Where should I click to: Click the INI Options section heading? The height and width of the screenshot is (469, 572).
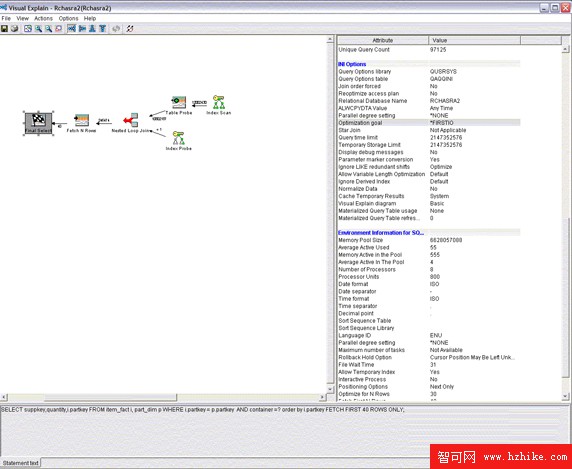coord(352,64)
